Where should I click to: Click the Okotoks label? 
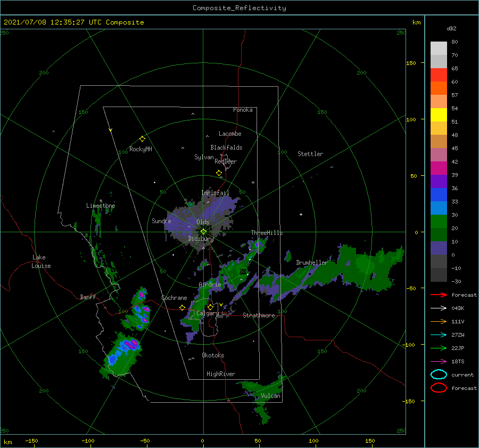[x=213, y=355]
